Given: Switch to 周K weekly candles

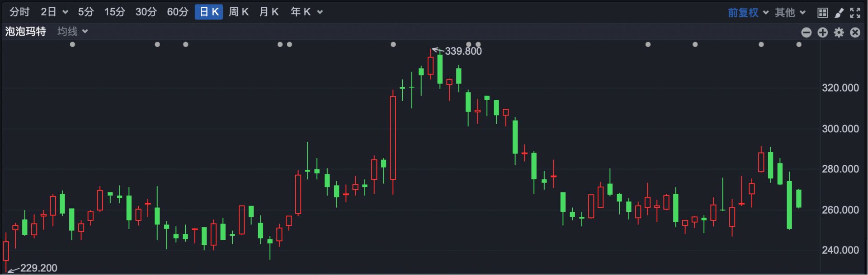Looking at the screenshot, I should [239, 12].
